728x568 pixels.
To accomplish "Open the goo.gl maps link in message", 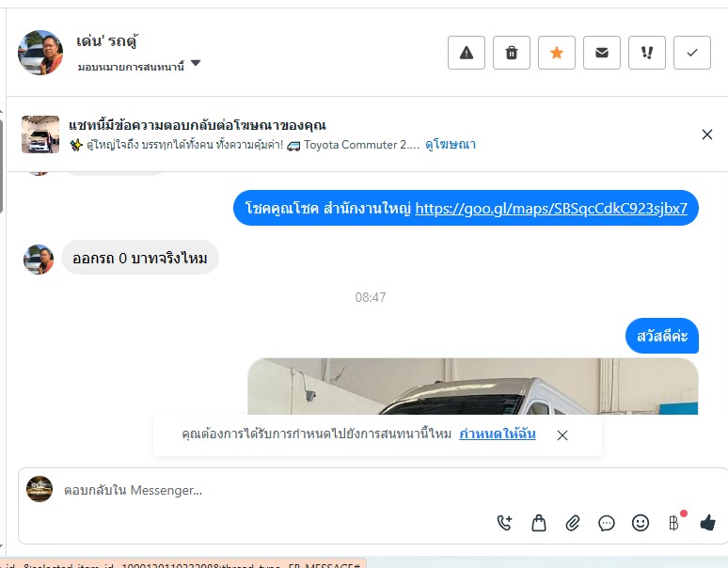I will (551, 209).
